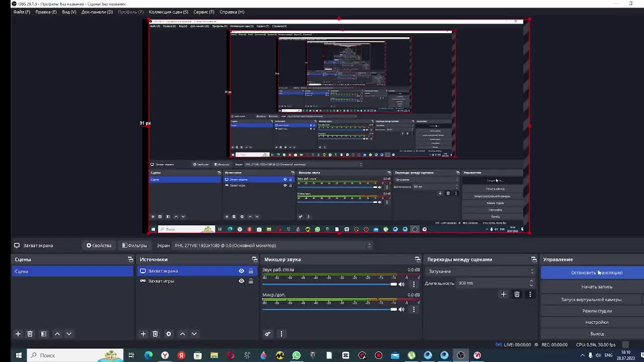Add a new scene with plus icon

[x=18, y=334]
